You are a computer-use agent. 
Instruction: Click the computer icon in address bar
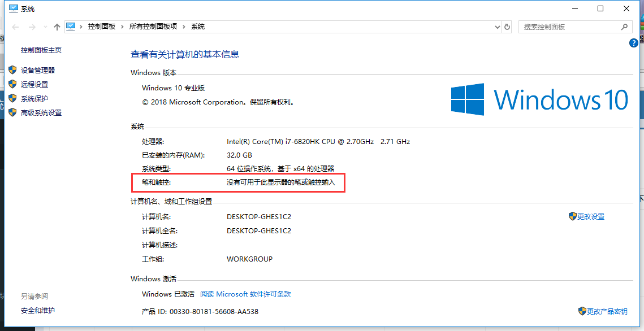(71, 27)
